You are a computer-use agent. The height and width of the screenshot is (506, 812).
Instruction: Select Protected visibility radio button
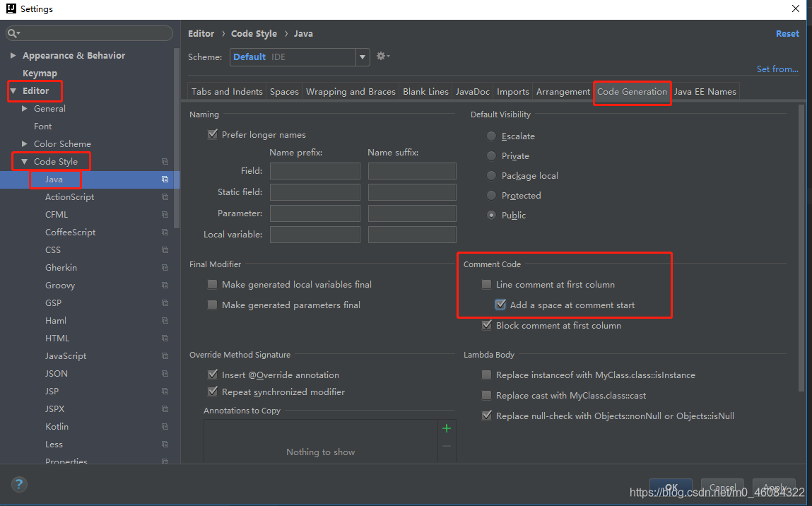(491, 195)
